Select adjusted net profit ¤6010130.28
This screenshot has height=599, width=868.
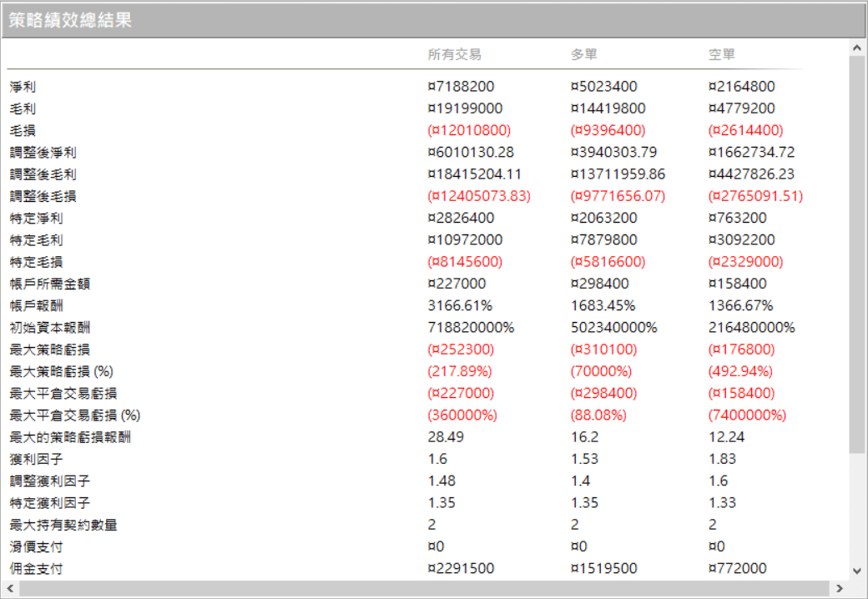[471, 153]
